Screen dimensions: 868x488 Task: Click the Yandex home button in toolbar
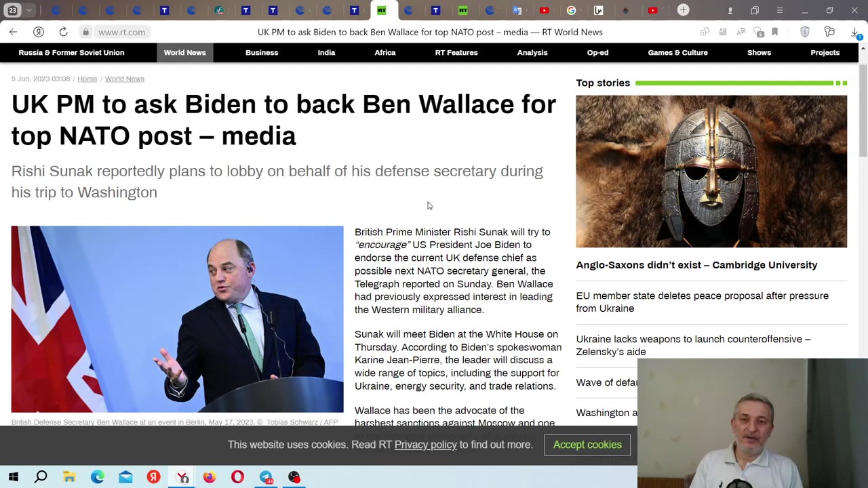pyautogui.click(x=39, y=32)
